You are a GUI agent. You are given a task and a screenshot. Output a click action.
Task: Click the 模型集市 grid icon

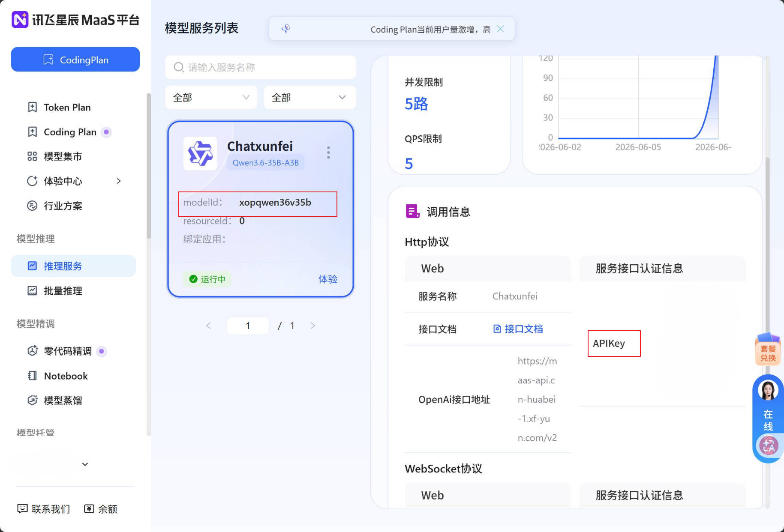pos(32,157)
